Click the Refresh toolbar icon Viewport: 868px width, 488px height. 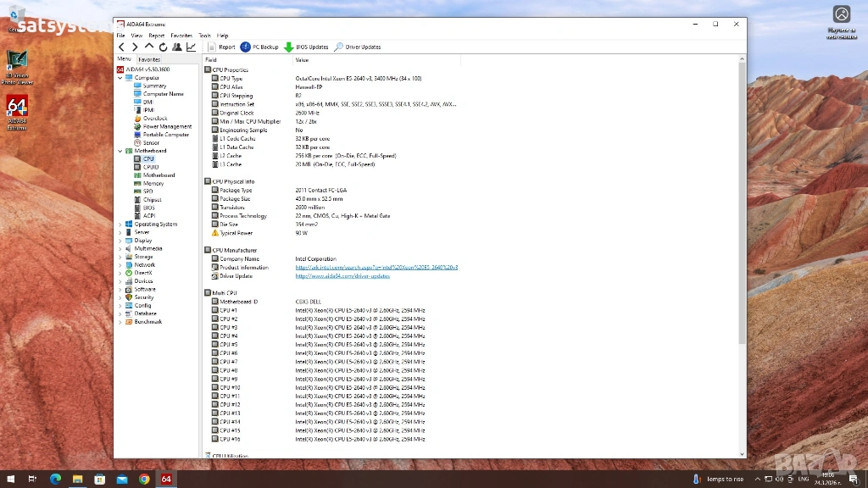[163, 47]
